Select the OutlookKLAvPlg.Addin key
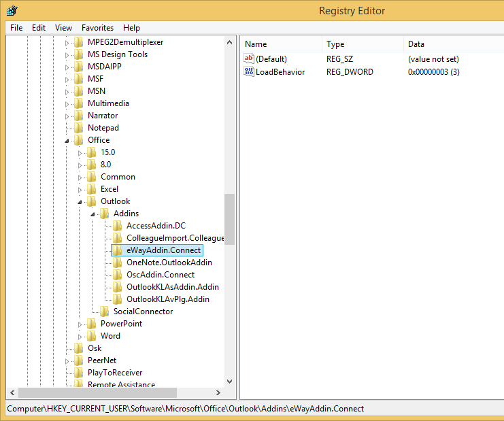This screenshot has width=504, height=421. click(x=168, y=299)
